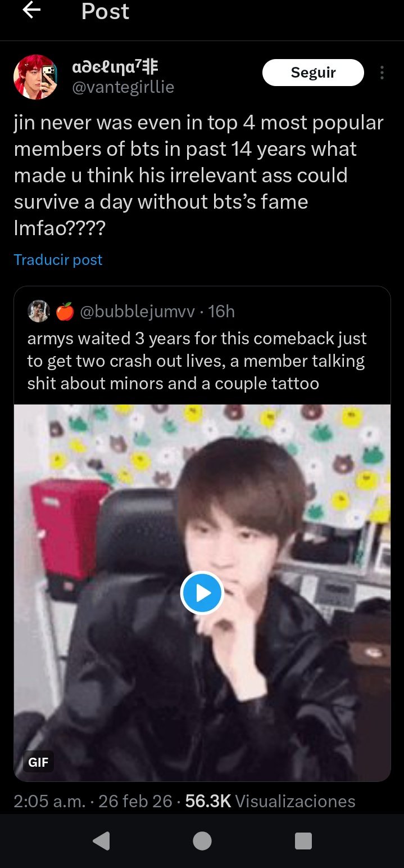The height and width of the screenshot is (868, 404).
Task: Tap the red apple emoji display name
Action: [65, 311]
